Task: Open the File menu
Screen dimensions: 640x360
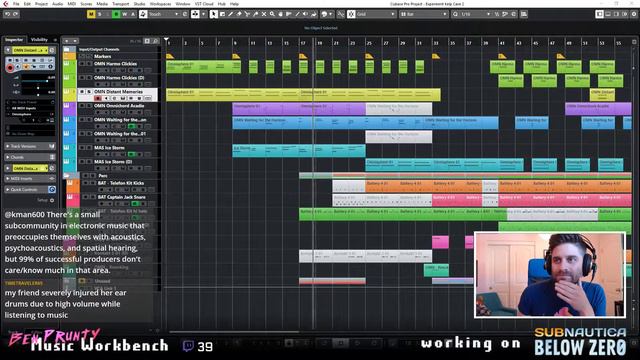Action: click(x=16, y=4)
